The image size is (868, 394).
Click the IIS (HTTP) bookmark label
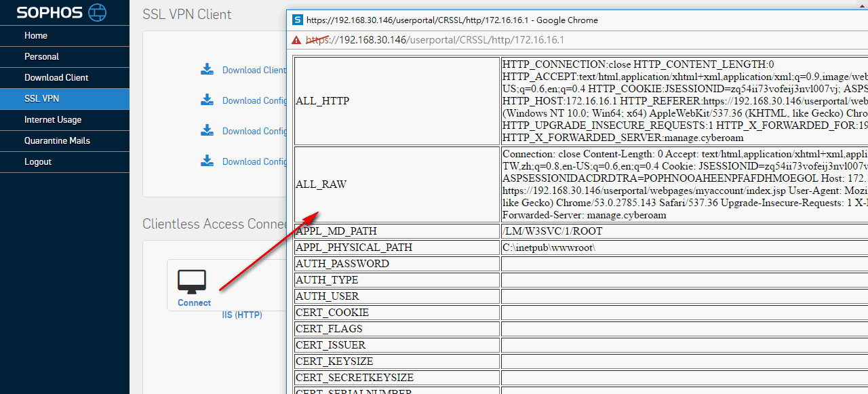[x=242, y=315]
